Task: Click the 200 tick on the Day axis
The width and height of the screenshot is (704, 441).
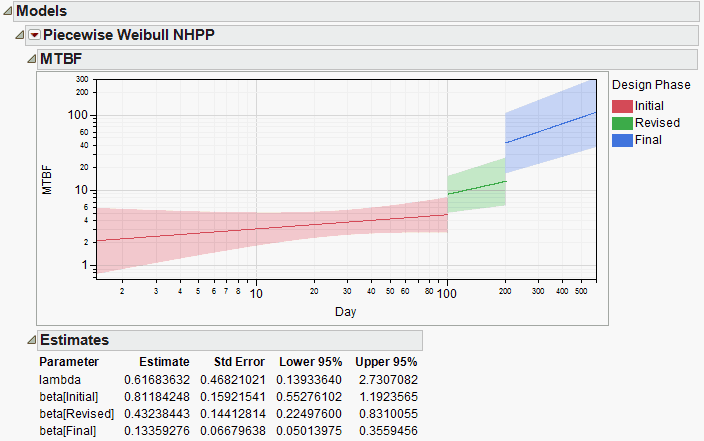Action: coord(505,291)
